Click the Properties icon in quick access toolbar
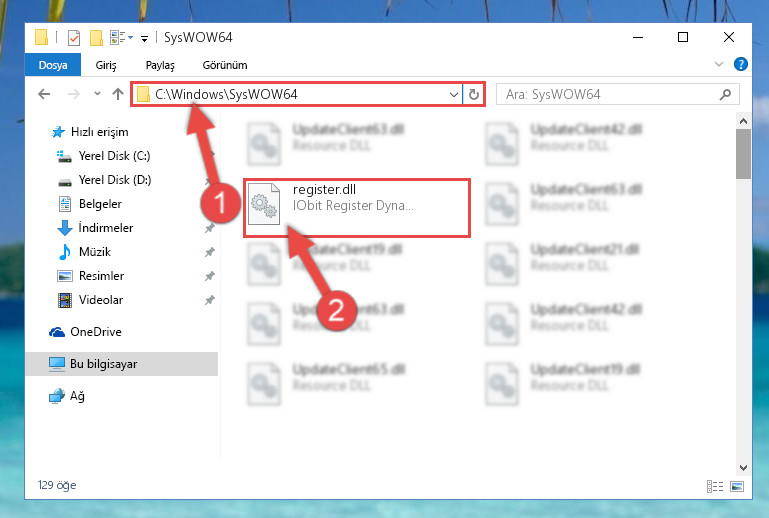 coord(74,38)
